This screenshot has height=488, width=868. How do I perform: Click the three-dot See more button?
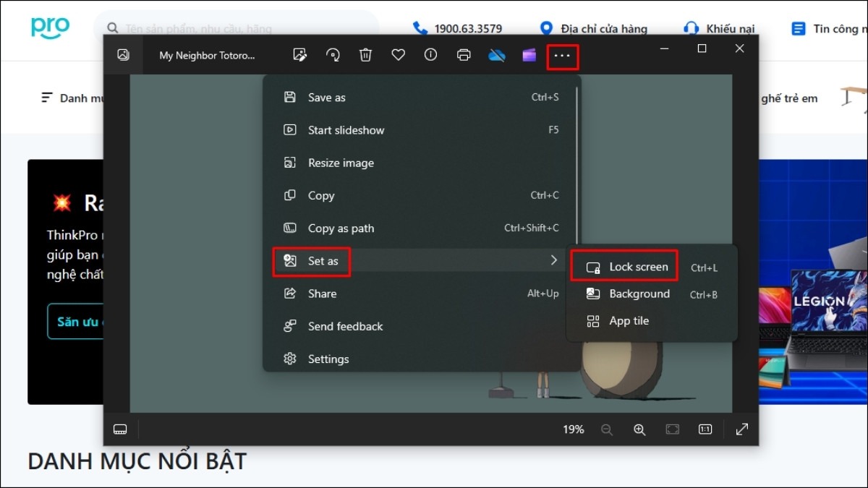(x=562, y=56)
